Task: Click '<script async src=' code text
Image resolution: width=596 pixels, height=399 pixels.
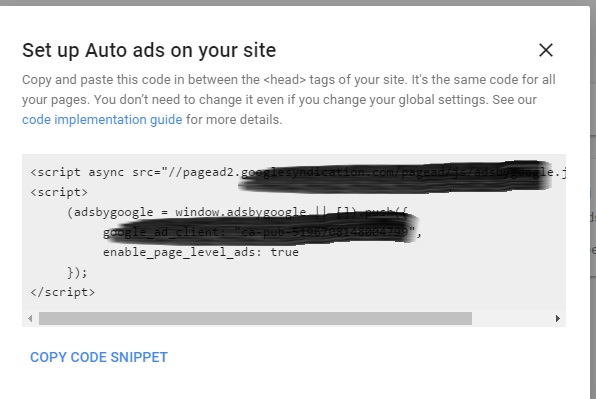Action: pos(96,172)
